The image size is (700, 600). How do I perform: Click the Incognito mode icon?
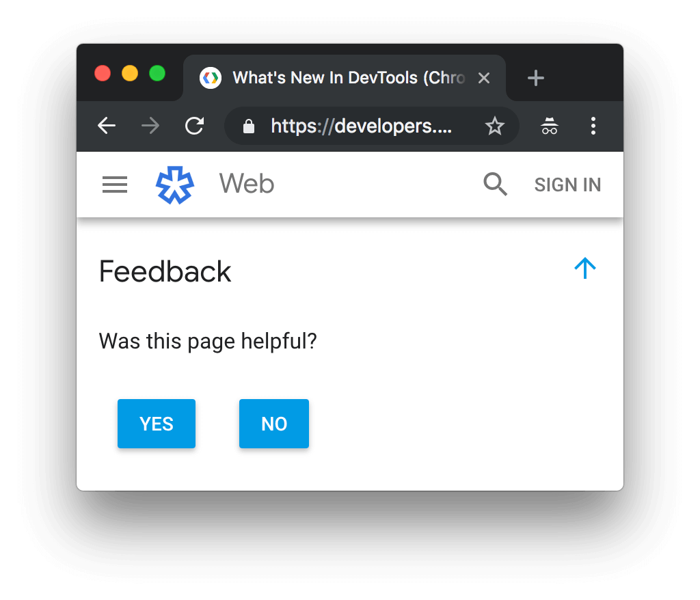(x=549, y=126)
